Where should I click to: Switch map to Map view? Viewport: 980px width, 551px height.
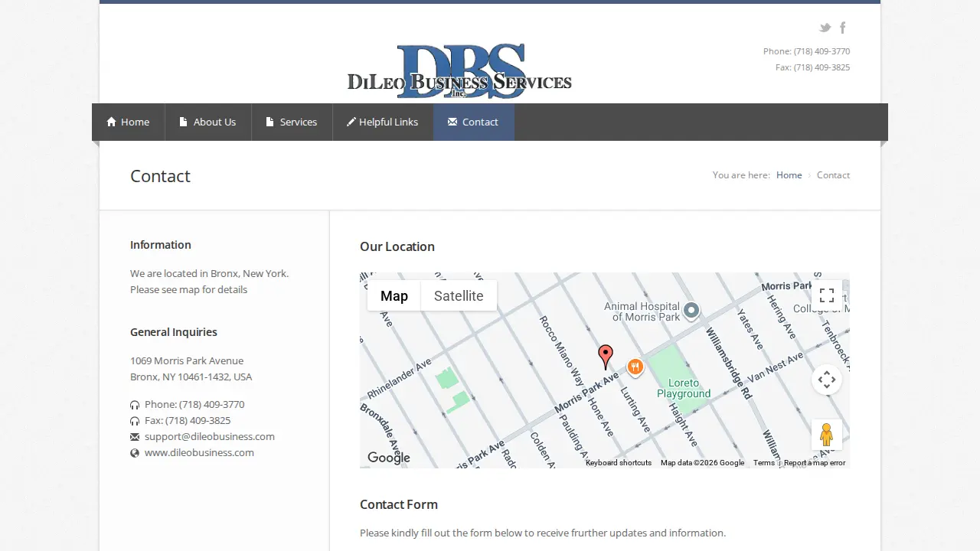(394, 295)
